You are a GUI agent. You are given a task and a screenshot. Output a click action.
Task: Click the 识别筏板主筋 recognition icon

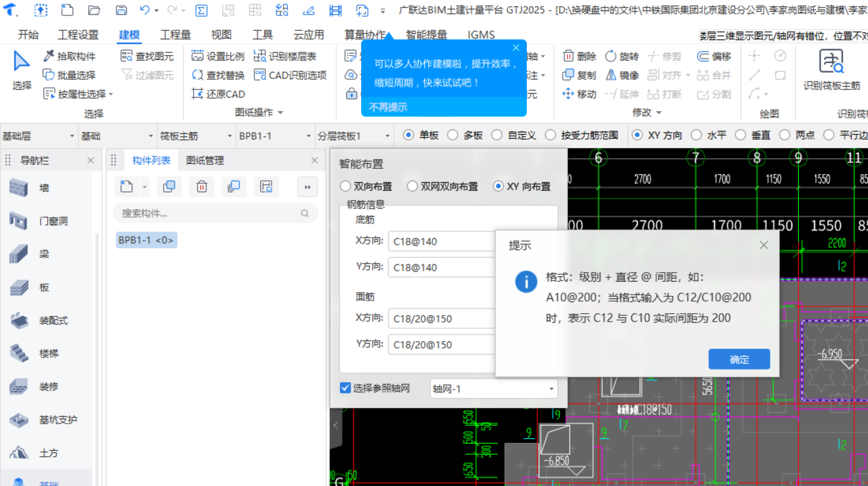[831, 63]
